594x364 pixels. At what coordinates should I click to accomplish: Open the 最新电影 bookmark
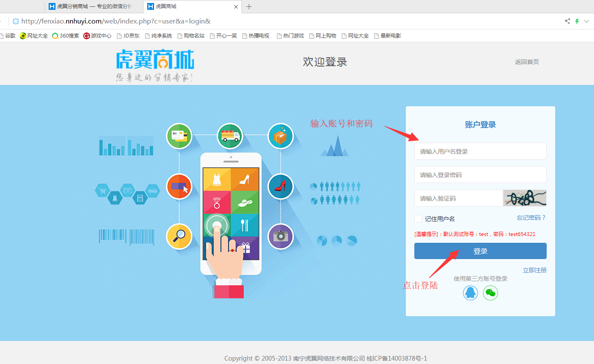coord(388,36)
